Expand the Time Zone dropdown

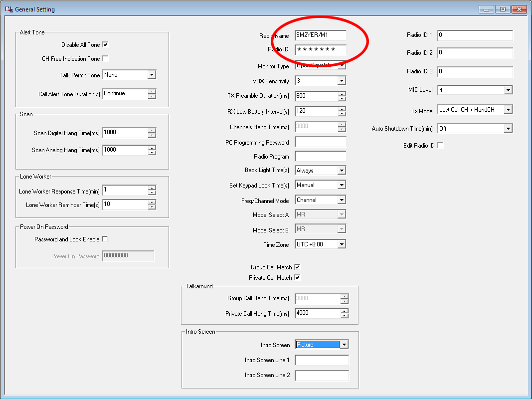tap(341, 244)
